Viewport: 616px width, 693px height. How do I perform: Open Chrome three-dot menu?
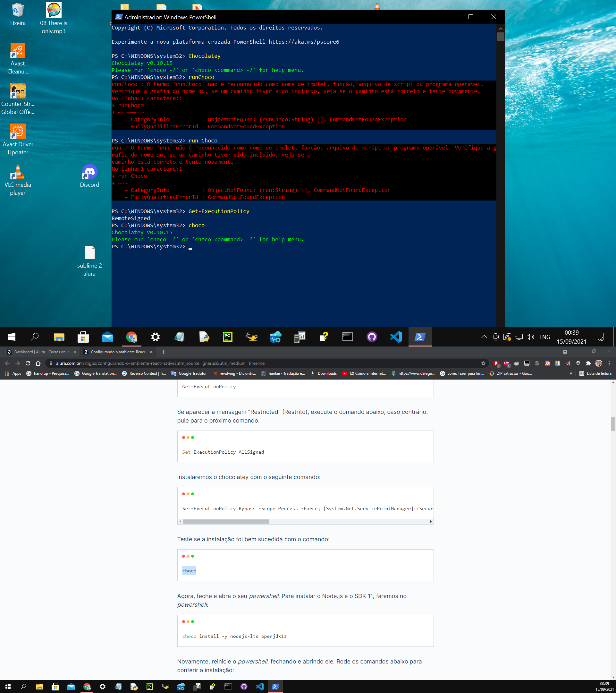609,363
